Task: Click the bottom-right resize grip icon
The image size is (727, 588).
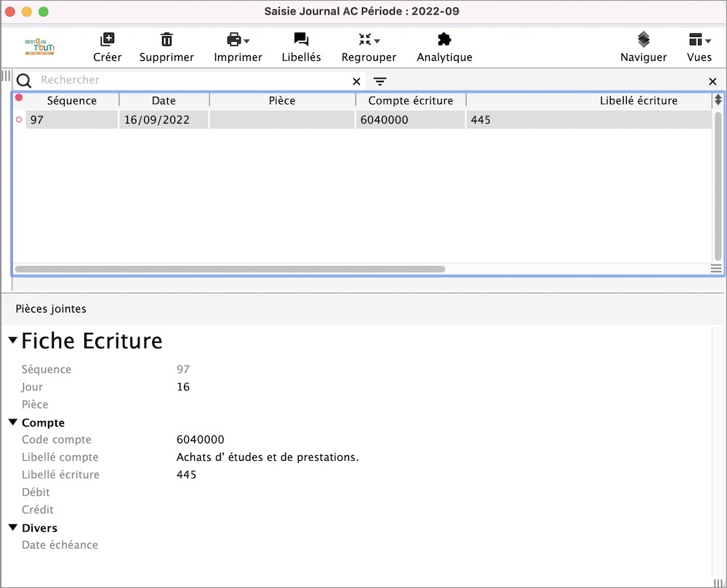Action: 718,583
